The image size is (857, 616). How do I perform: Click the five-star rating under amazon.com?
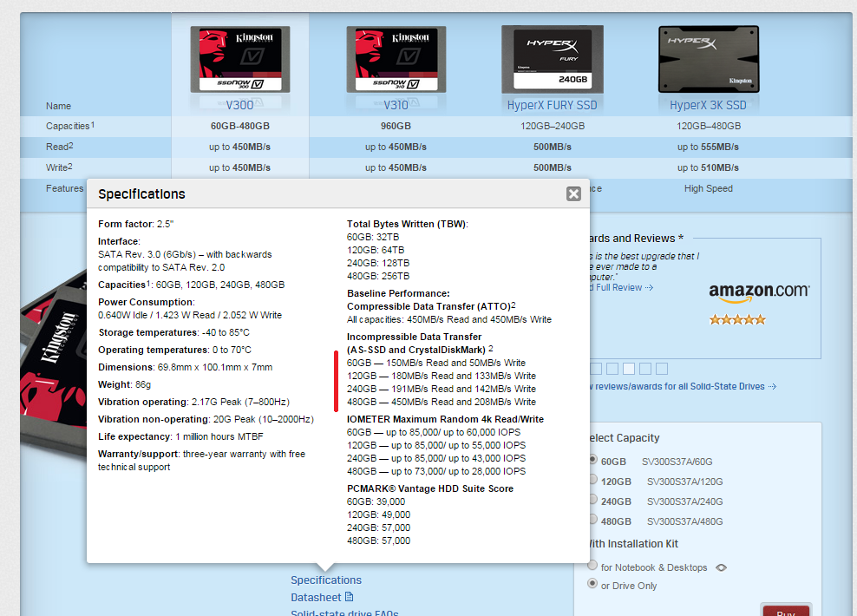click(x=737, y=320)
